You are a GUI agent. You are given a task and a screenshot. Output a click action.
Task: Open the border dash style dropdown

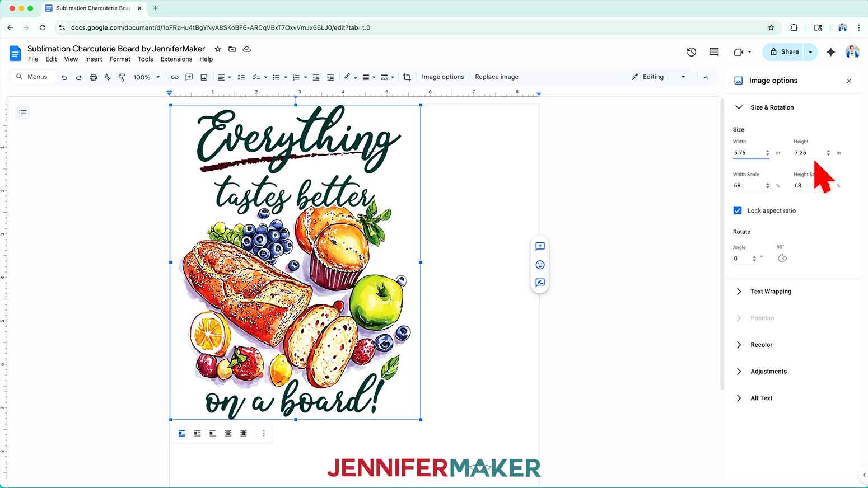[x=387, y=77]
